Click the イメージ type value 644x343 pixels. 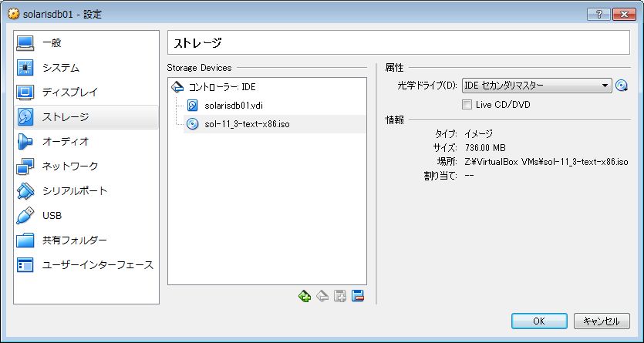coord(478,133)
